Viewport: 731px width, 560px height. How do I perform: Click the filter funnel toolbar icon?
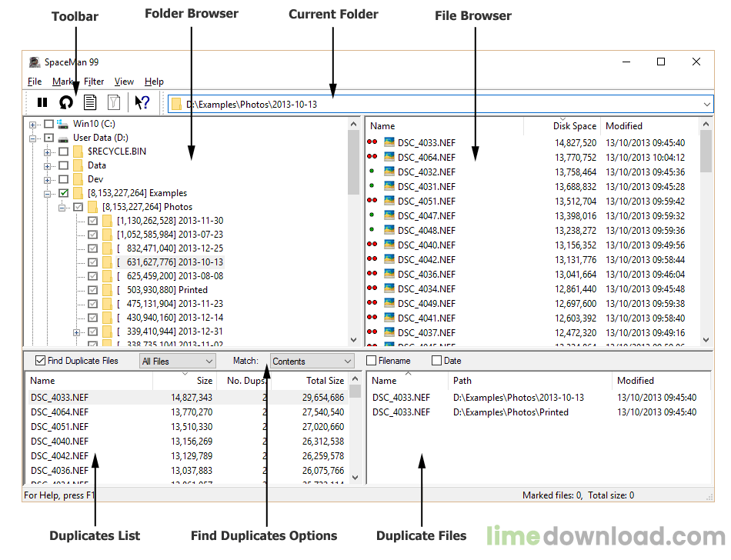coord(114,102)
